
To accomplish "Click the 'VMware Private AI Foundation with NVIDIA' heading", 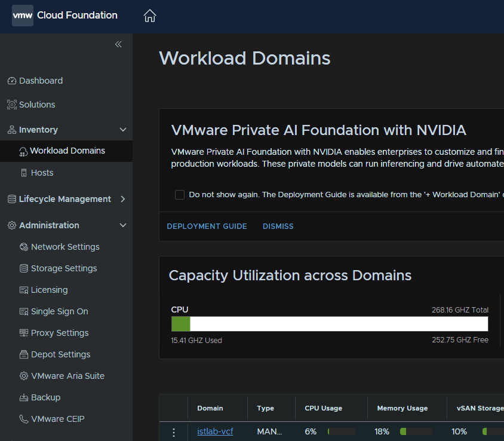I will [x=318, y=130].
